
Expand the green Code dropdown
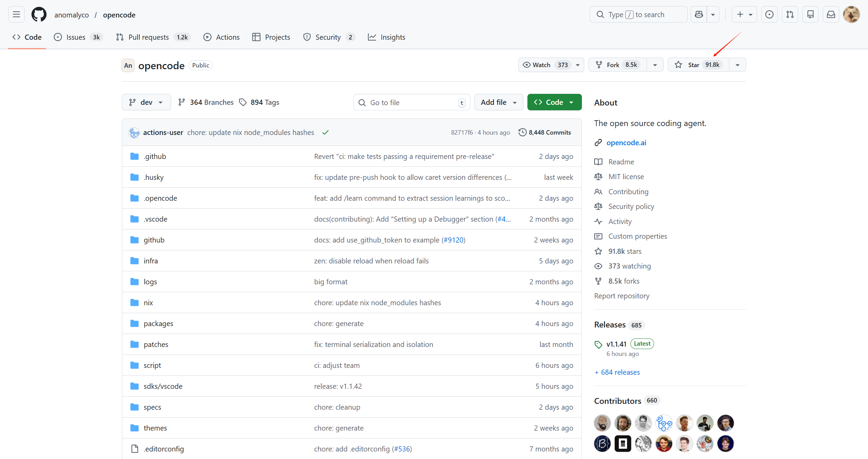554,102
